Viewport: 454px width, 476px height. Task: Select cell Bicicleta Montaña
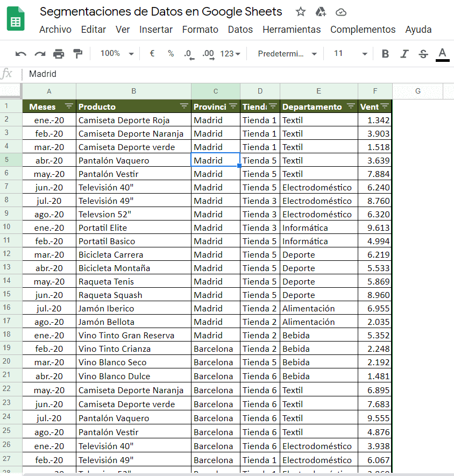[133, 268]
